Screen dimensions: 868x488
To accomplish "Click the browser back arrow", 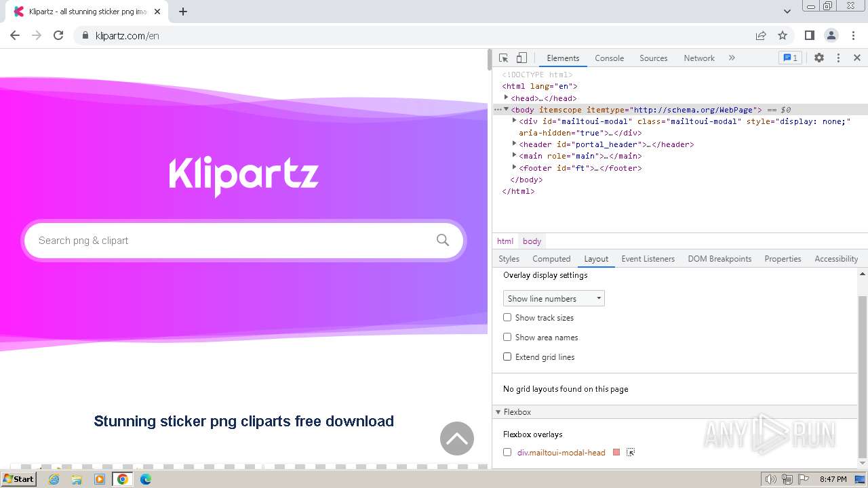I will 15,35.
